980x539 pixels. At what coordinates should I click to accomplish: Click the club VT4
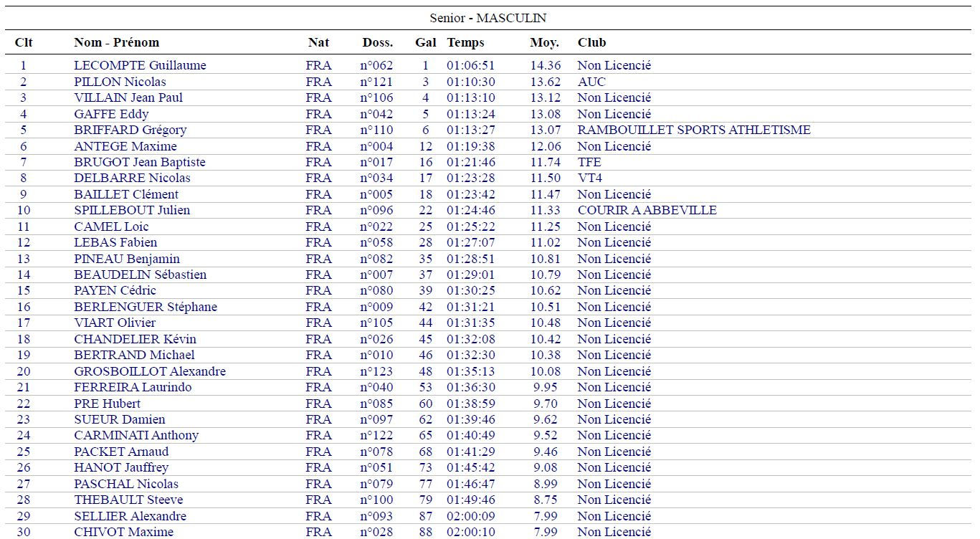(590, 178)
